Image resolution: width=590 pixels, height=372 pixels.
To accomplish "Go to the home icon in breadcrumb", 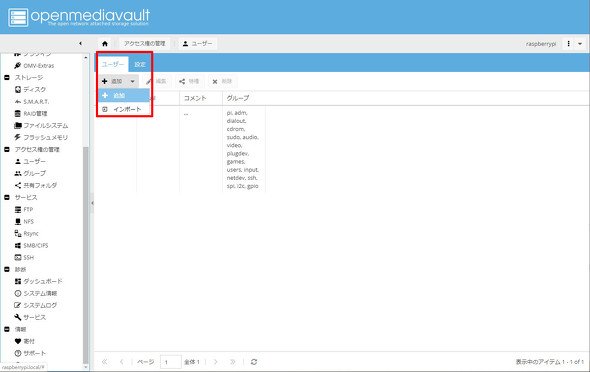I will pyautogui.click(x=105, y=44).
